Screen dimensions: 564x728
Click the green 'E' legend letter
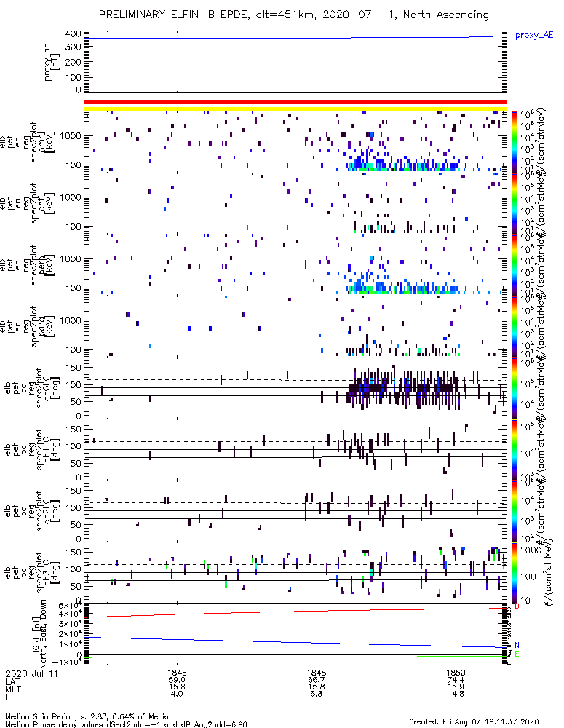517,654
